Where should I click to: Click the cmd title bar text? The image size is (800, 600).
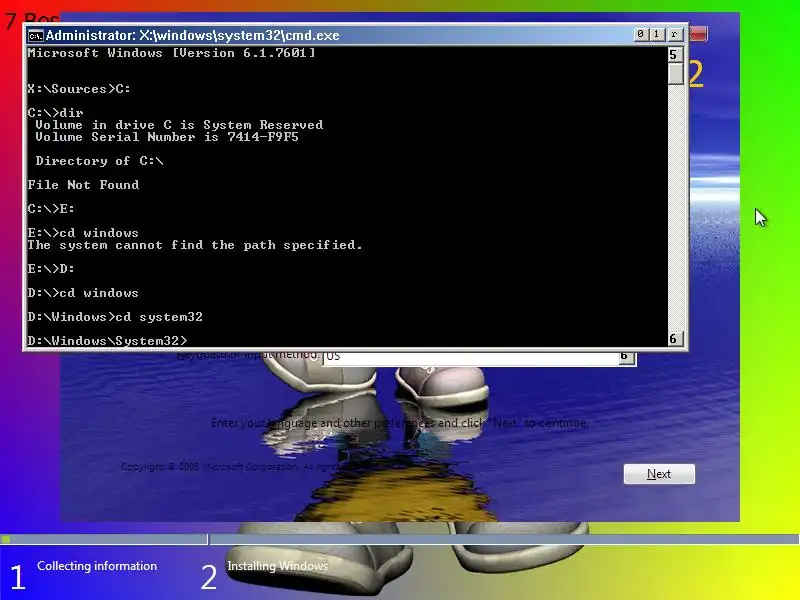[x=192, y=35]
